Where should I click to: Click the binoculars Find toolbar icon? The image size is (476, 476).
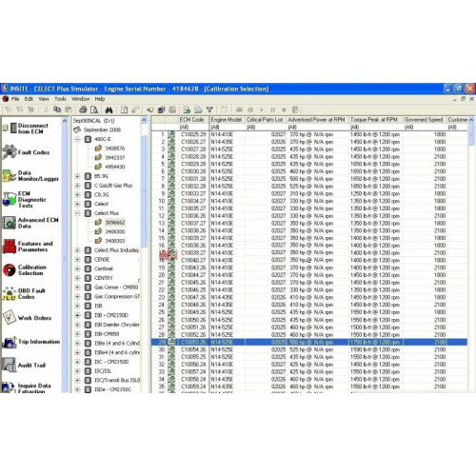[109, 109]
